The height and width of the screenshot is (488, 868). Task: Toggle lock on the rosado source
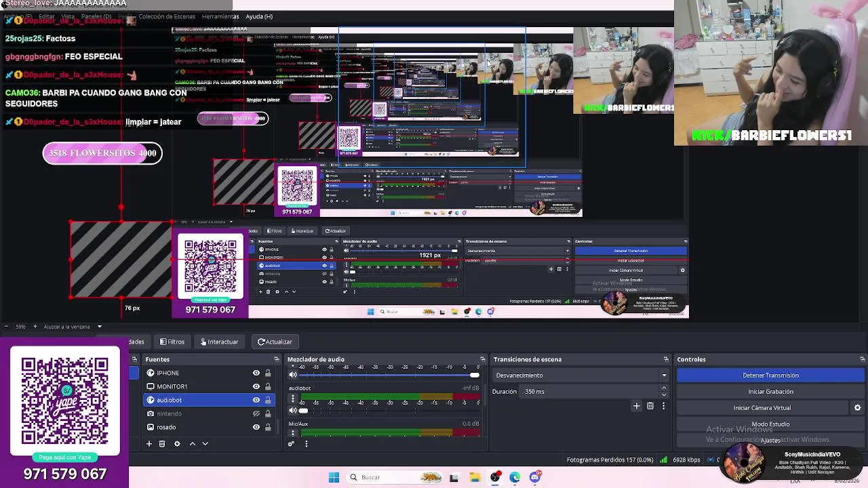[268, 427]
